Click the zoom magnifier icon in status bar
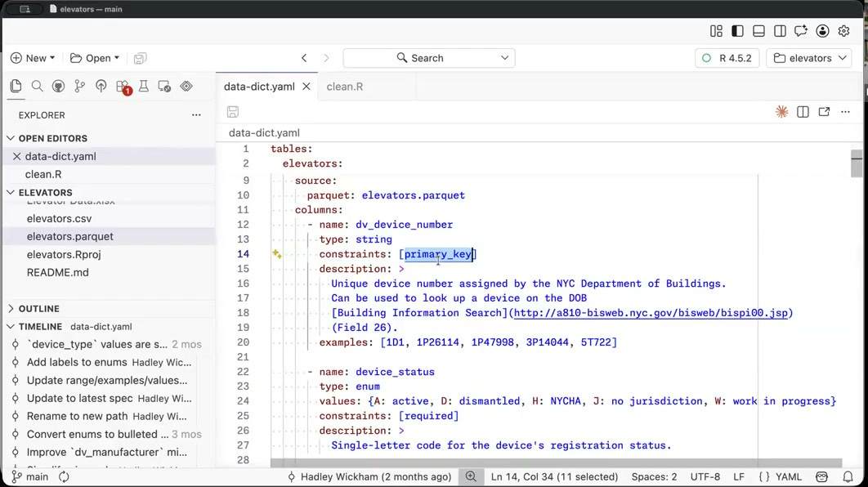This screenshot has width=868, height=487. [x=471, y=476]
